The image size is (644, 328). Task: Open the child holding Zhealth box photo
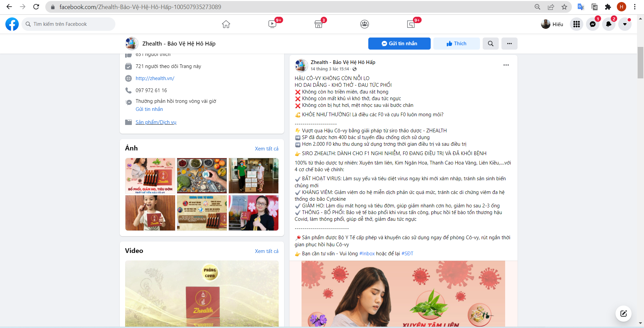150,213
